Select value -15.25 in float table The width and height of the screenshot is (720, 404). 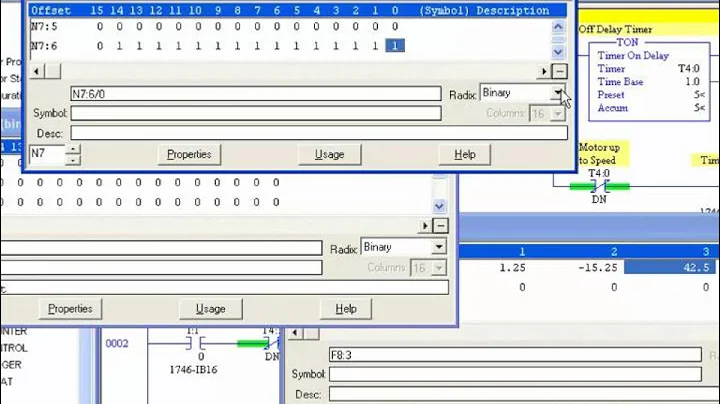tap(597, 268)
